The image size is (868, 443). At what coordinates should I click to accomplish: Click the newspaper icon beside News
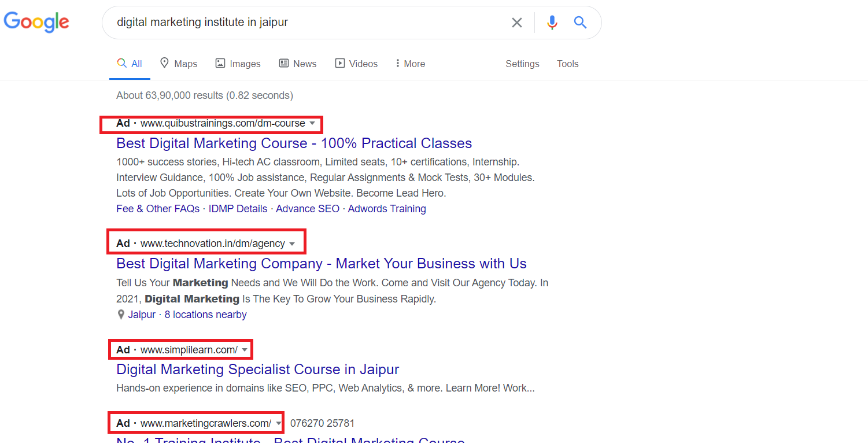pyautogui.click(x=283, y=63)
